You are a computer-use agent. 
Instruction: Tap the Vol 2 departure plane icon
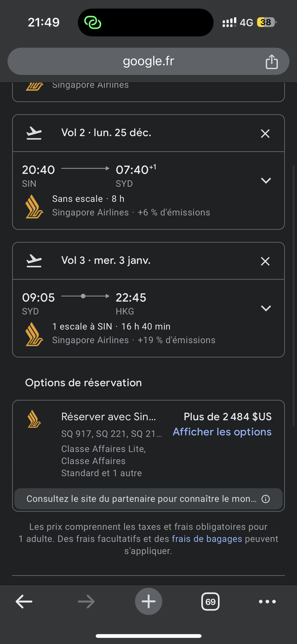click(34, 133)
